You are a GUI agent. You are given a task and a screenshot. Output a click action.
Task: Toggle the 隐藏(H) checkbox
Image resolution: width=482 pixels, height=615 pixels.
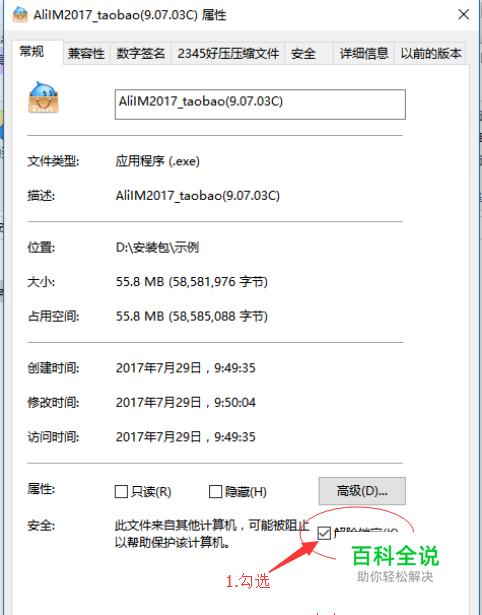click(x=215, y=491)
